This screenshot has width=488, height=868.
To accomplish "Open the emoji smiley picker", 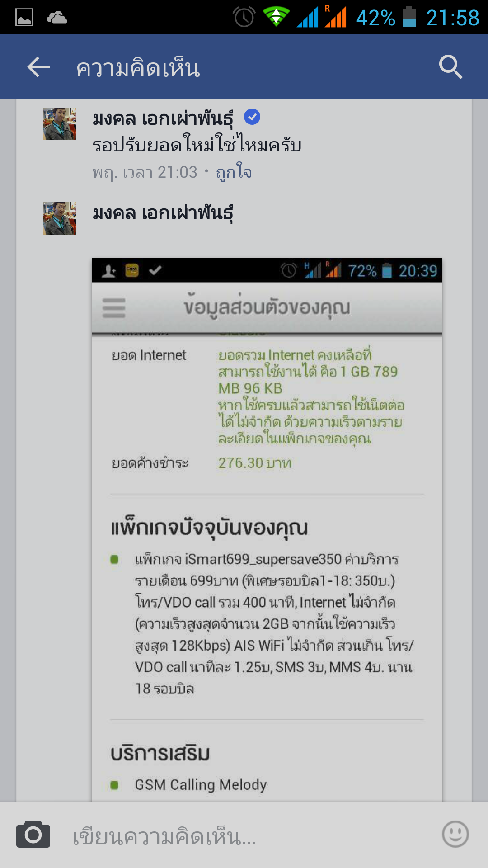I will [455, 834].
